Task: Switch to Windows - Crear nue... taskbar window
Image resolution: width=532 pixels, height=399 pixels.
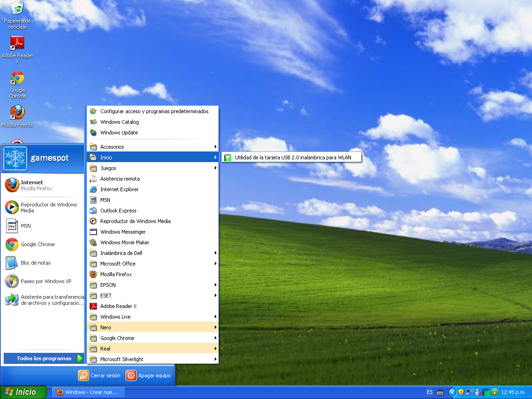Action: point(86,392)
